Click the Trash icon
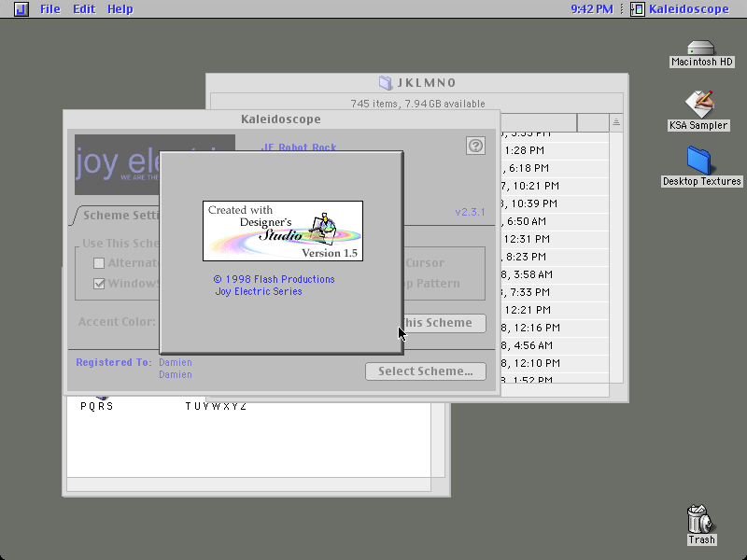Image resolution: width=747 pixels, height=560 pixels. tap(701, 525)
